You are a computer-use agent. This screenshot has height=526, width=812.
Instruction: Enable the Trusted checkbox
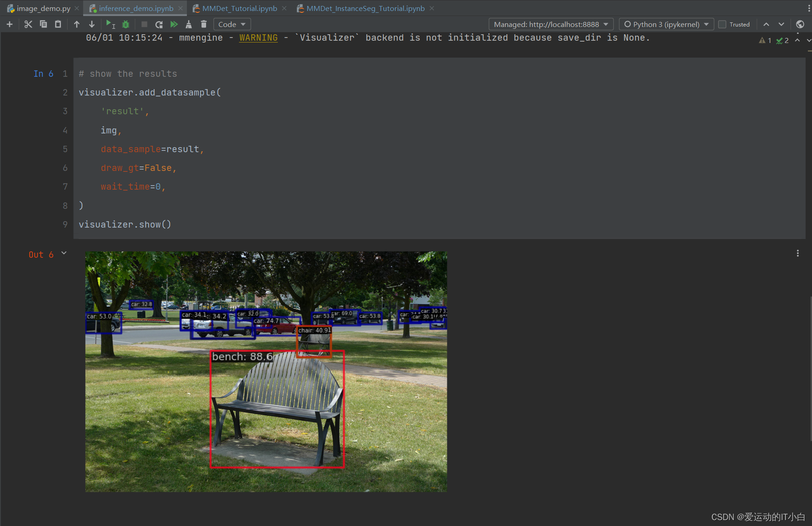[x=722, y=24]
